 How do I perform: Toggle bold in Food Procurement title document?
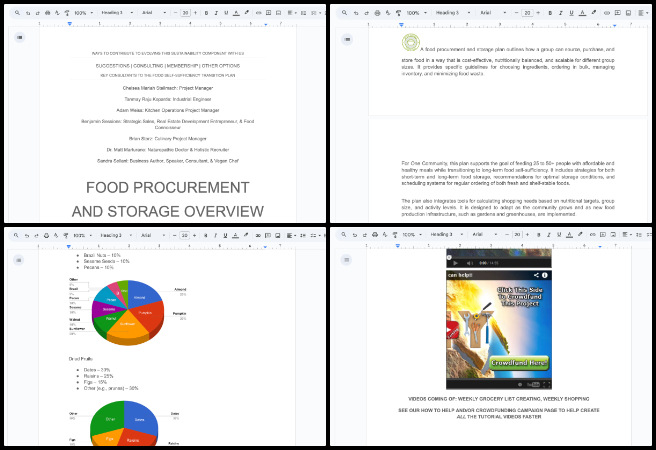(206, 13)
